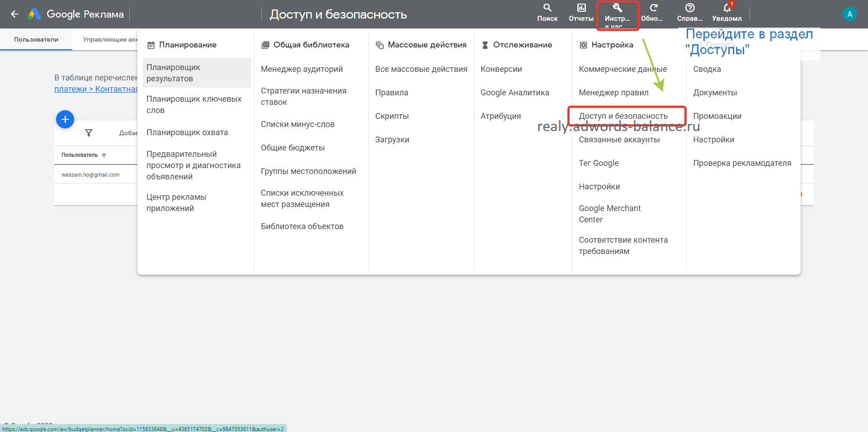868x432 pixels.
Task: Open the Reports (Отчеты) icon
Action: pyautogui.click(x=581, y=8)
